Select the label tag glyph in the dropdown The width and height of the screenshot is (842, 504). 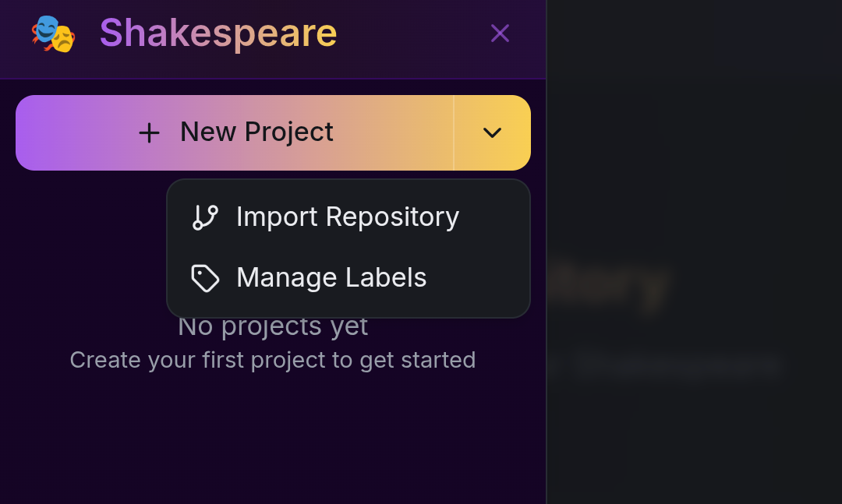click(x=204, y=277)
